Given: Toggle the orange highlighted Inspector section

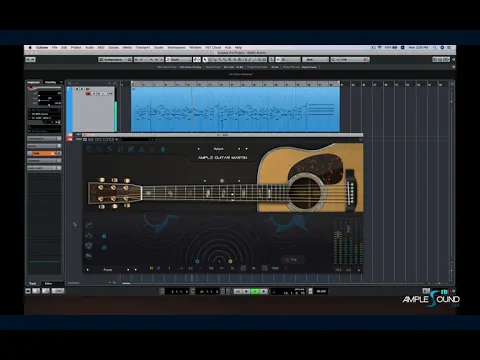Looking at the screenshot, I should [44, 153].
